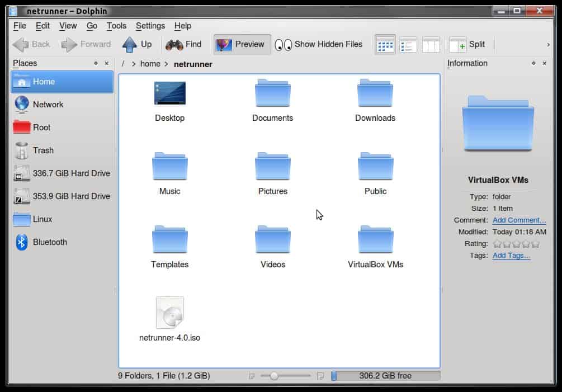
Task: Set rating to five stars
Action: [x=536, y=244]
